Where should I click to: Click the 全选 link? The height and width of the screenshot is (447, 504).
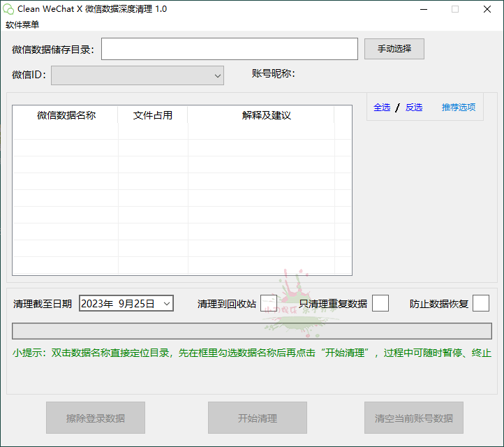tap(382, 107)
